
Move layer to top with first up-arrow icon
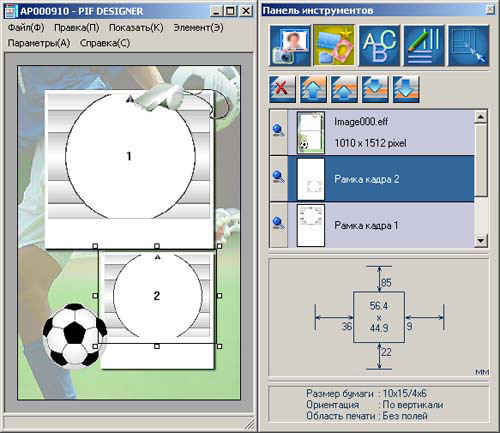313,89
